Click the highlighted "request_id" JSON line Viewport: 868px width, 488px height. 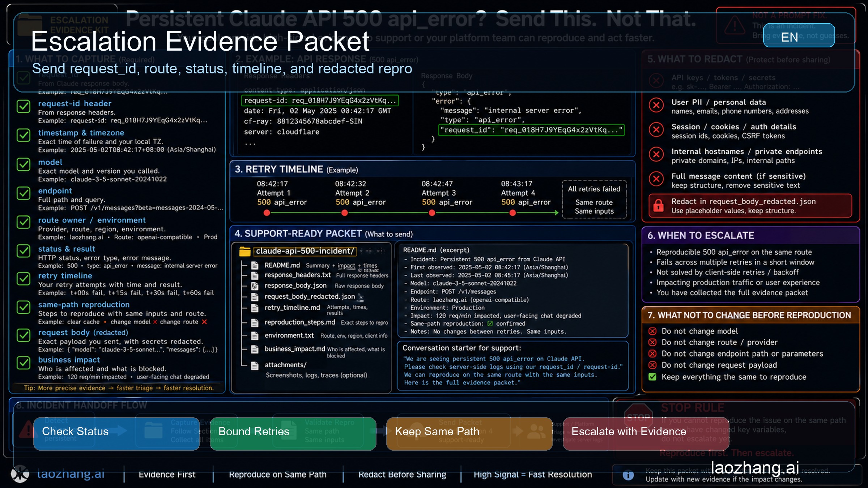tap(531, 130)
